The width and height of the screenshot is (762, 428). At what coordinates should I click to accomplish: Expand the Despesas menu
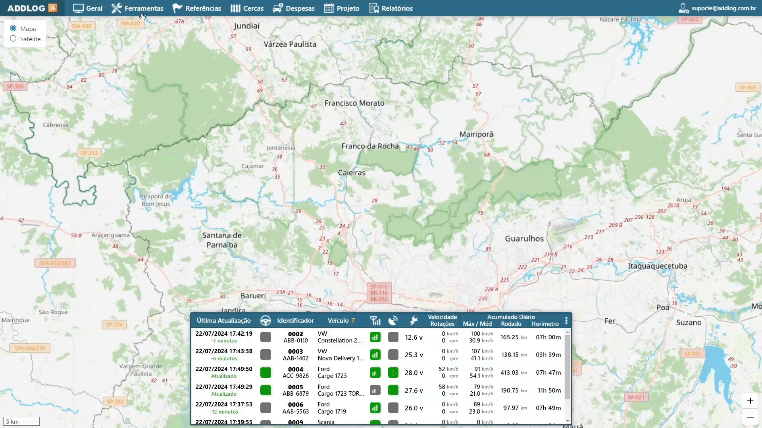pos(293,8)
